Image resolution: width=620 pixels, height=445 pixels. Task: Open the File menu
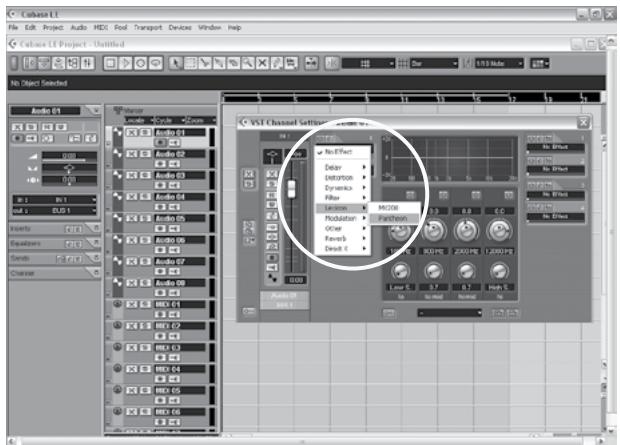pyautogui.click(x=13, y=27)
